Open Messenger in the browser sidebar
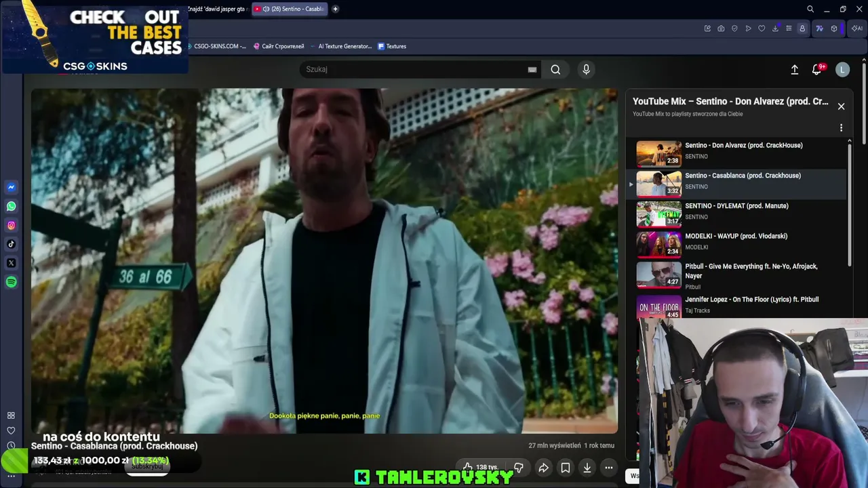This screenshot has width=868, height=488. [12, 187]
